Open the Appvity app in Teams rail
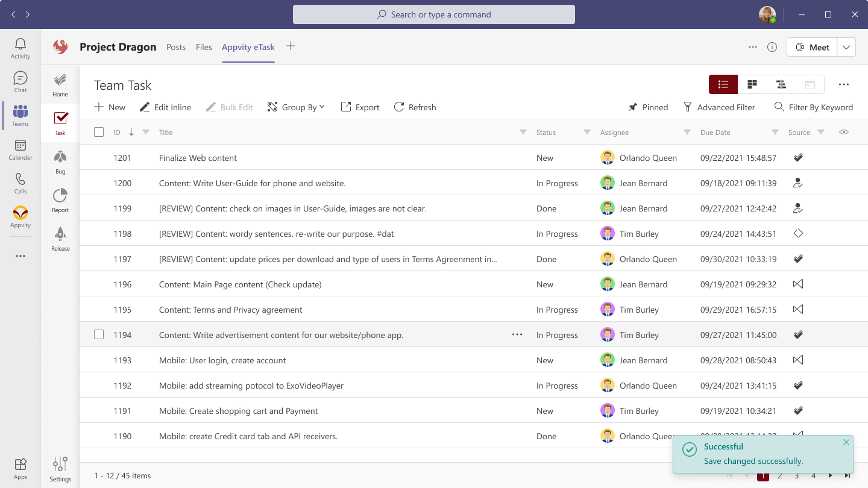This screenshot has width=868, height=488. point(20,217)
